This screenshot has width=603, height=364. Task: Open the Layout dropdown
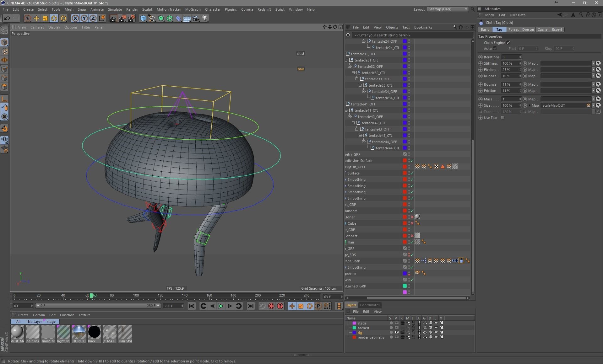[448, 9]
